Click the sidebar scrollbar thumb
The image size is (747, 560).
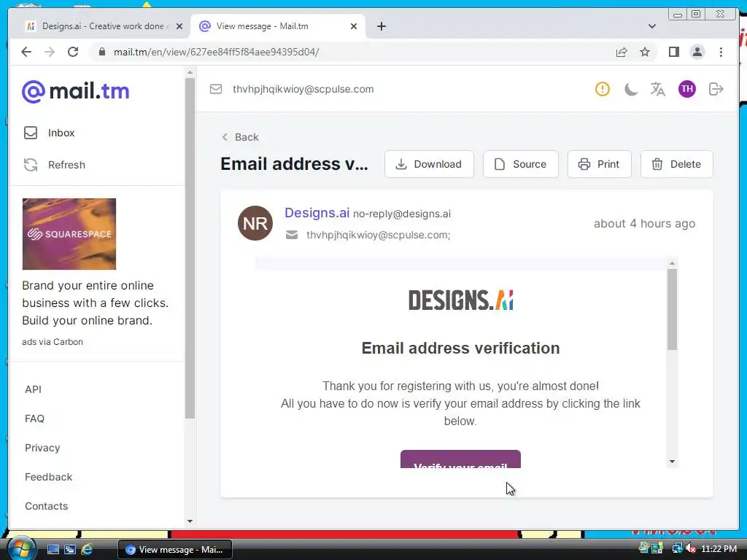(190, 248)
